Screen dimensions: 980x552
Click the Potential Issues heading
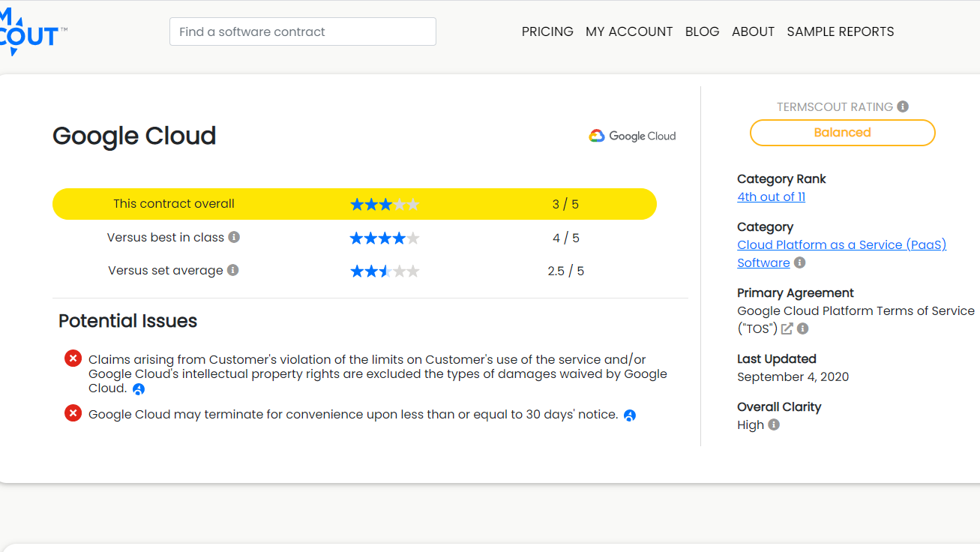point(128,321)
